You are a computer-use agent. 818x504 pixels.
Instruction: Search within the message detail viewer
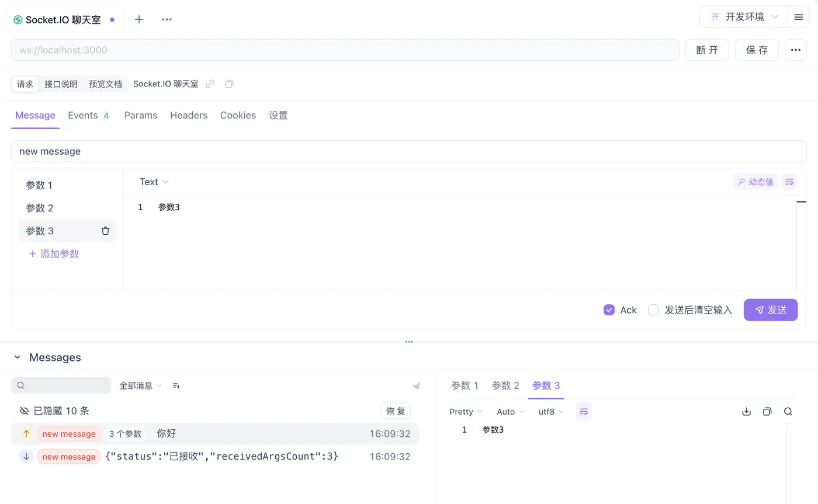788,412
